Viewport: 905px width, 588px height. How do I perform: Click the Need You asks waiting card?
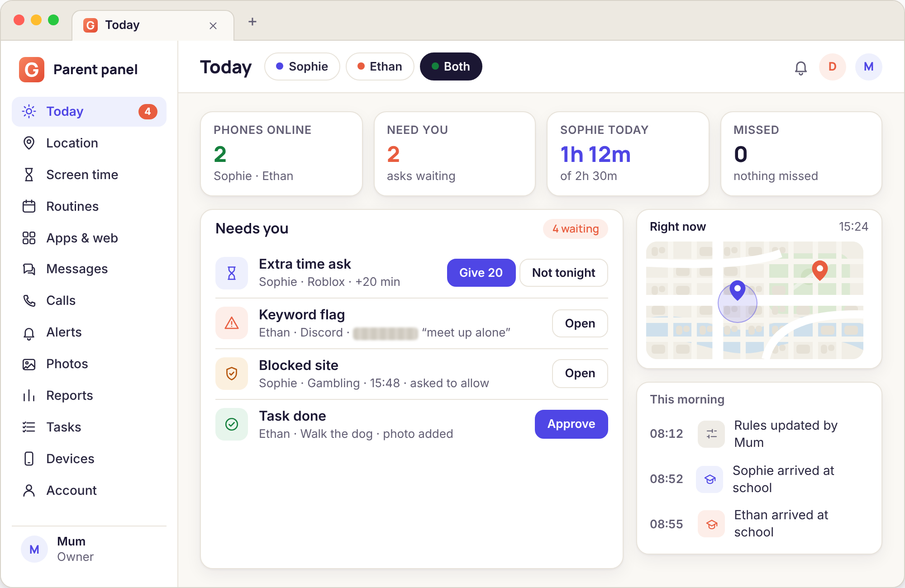[455, 154]
